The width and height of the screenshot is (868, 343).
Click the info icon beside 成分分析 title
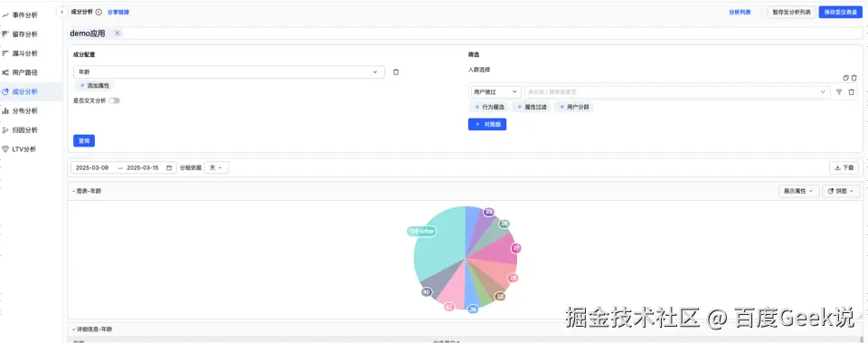[99, 12]
